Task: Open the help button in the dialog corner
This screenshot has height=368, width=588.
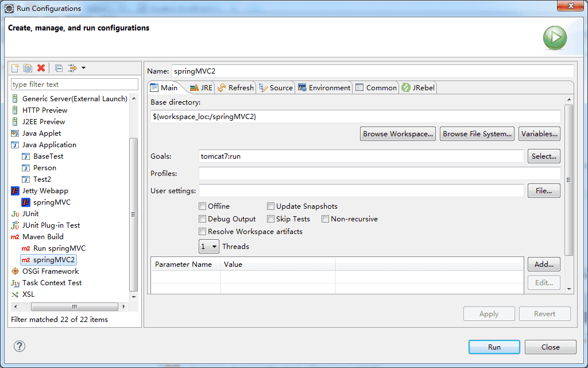Action: [19, 346]
